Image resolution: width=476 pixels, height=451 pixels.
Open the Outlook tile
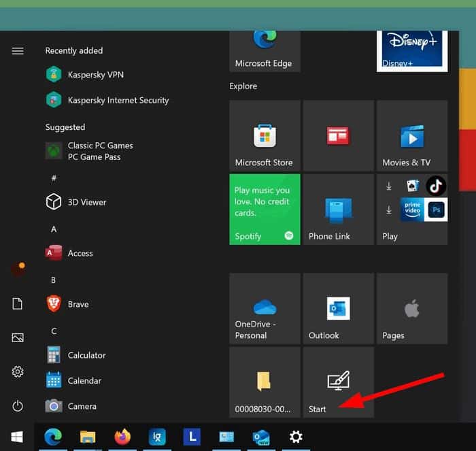pos(338,309)
